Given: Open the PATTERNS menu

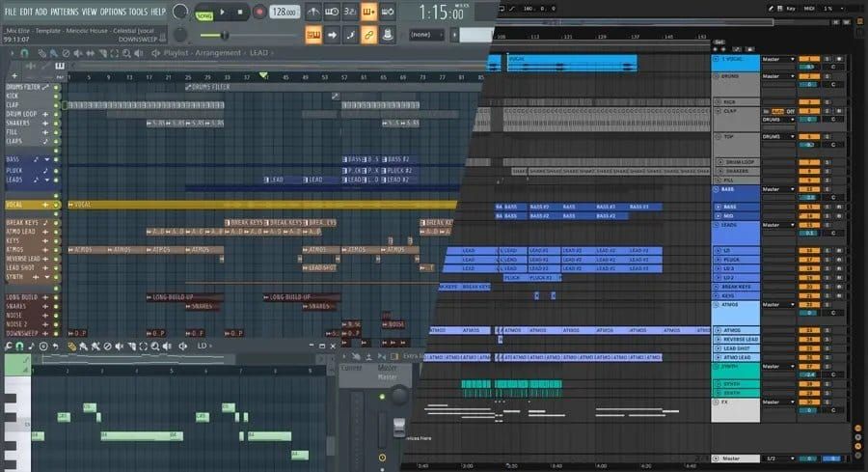Looking at the screenshot, I should (65, 12).
